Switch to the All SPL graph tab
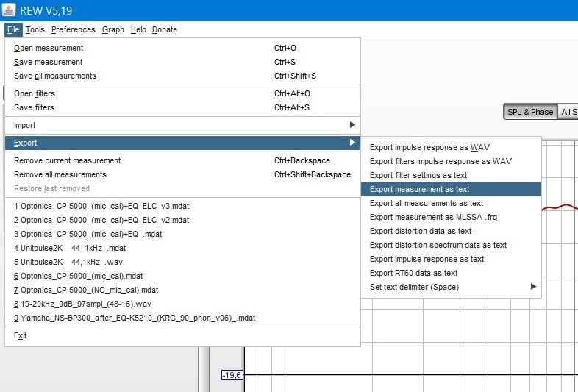The width and height of the screenshot is (578, 392). (x=568, y=112)
